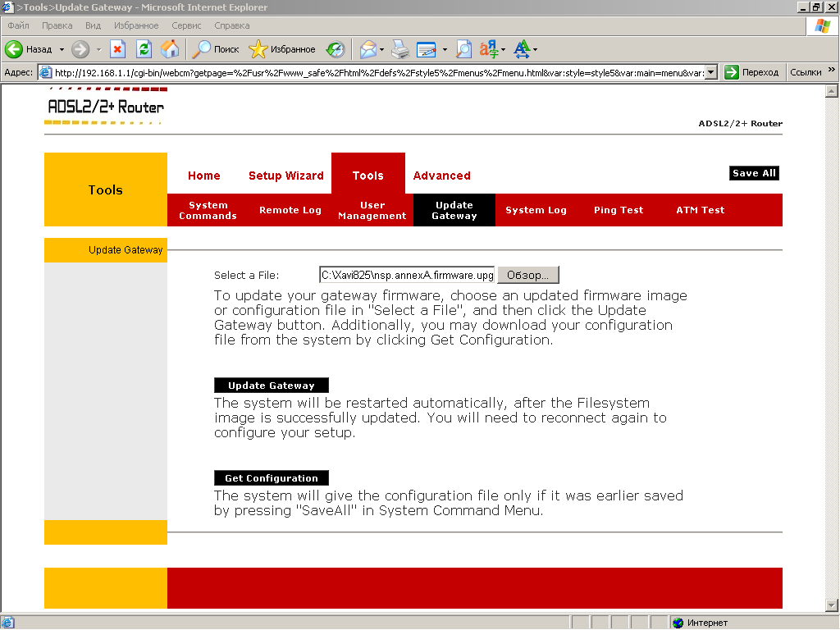Viewport: 840px width, 630px height.
Task: Click the Save All button
Action: coord(754,173)
